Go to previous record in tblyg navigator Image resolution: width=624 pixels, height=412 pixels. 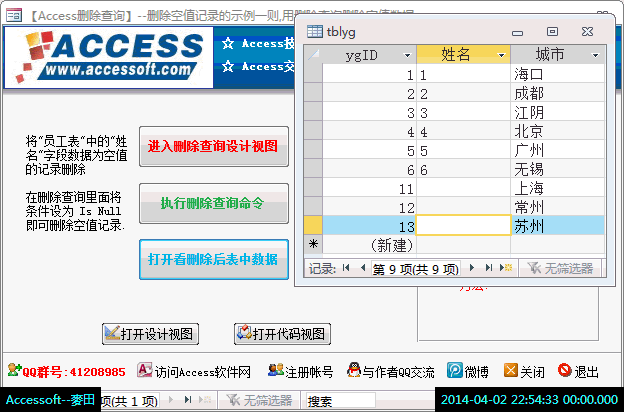[x=363, y=268]
